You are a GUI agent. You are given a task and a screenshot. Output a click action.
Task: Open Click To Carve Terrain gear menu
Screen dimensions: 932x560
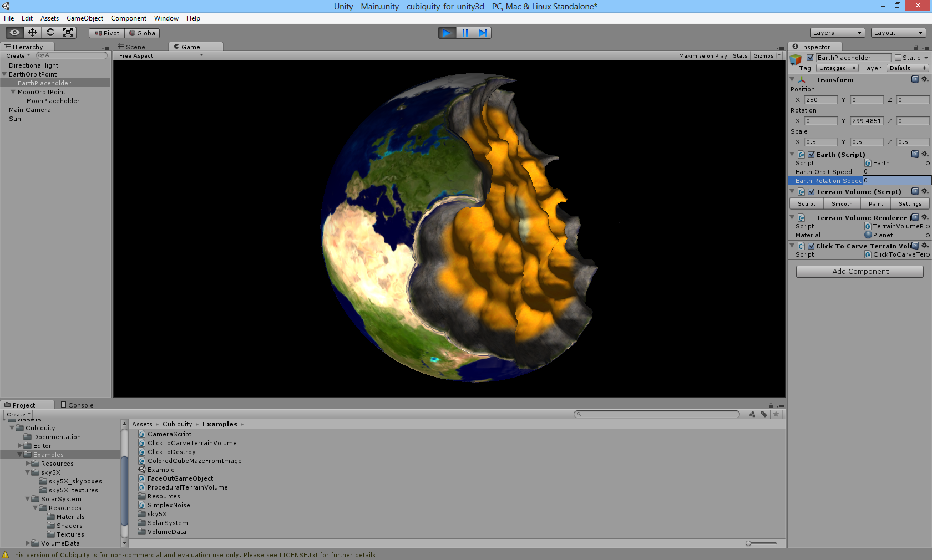tap(925, 246)
